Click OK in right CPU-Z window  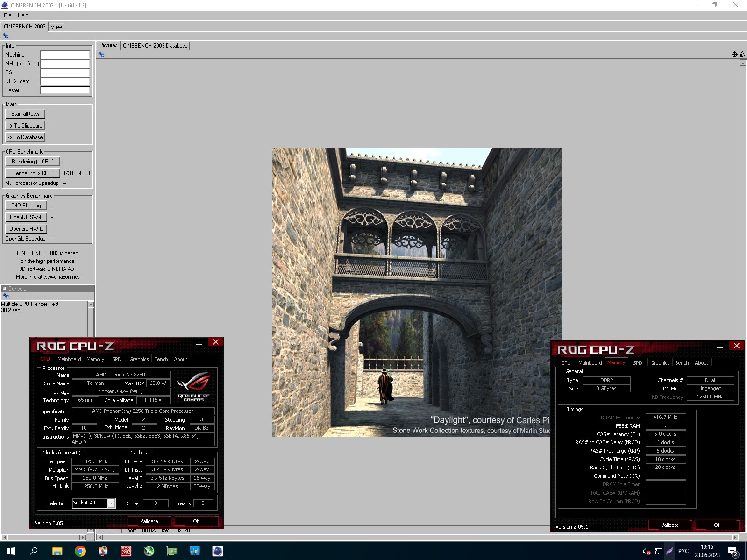[717, 525]
